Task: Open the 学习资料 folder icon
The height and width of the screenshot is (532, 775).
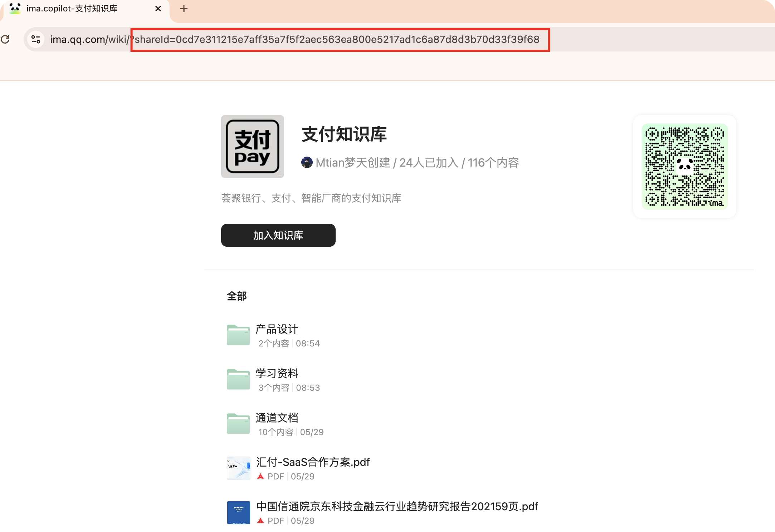Action: tap(238, 379)
